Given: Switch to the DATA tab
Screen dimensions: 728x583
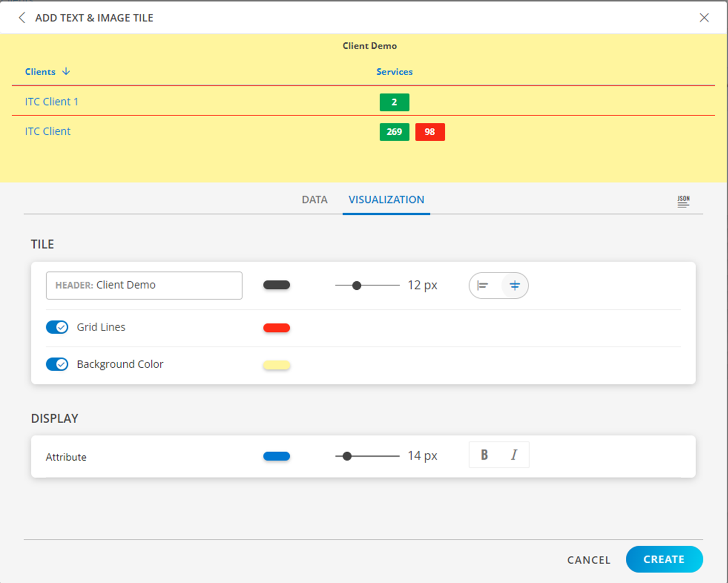Looking at the screenshot, I should (x=314, y=200).
